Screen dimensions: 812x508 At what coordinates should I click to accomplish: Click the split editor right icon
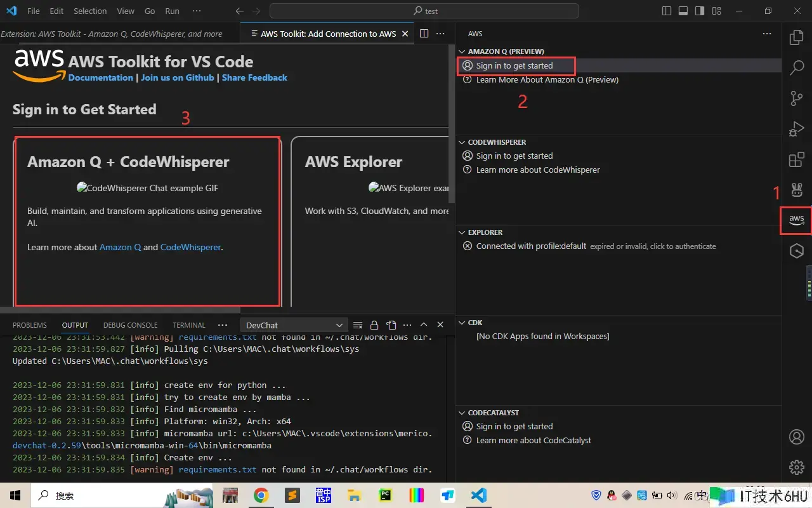[424, 34]
